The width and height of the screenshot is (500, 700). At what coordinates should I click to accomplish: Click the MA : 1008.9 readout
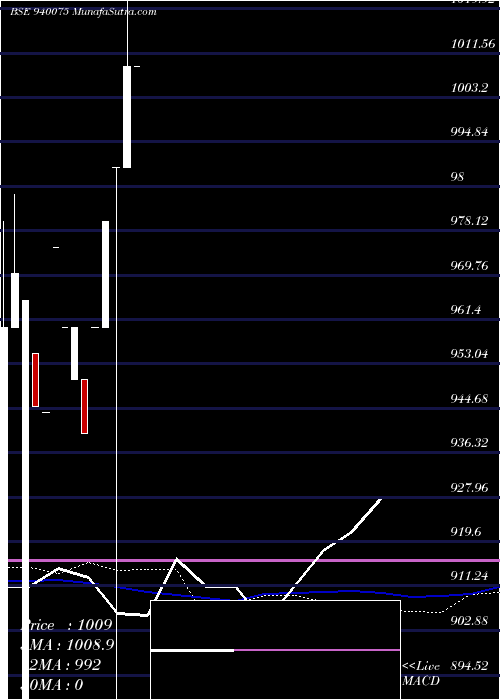pyautogui.click(x=68, y=645)
